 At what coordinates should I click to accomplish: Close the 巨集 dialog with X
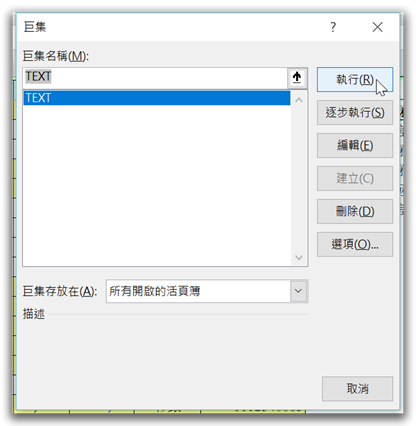pyautogui.click(x=377, y=27)
